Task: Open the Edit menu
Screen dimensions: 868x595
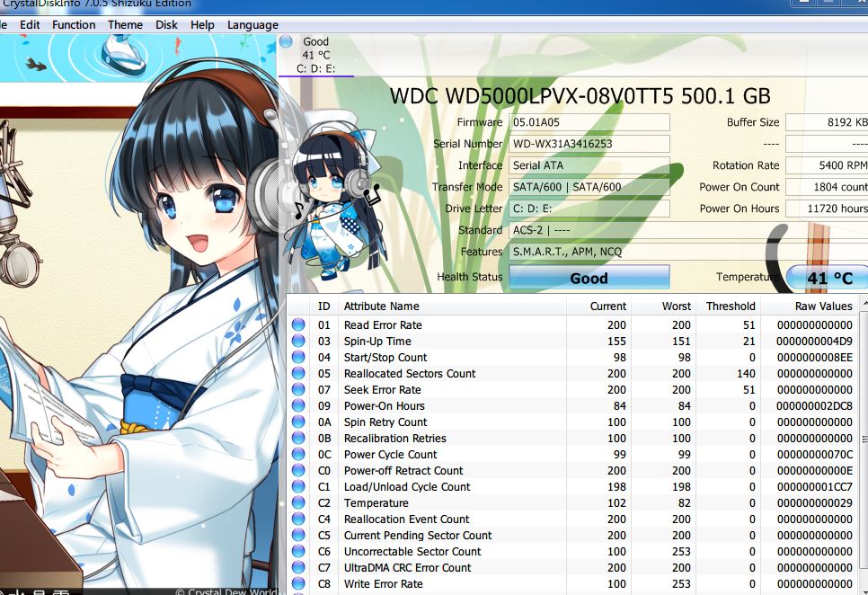Action: (30, 25)
